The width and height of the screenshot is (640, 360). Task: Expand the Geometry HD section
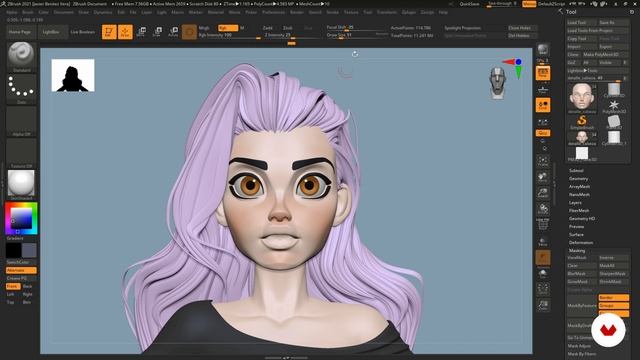pos(582,219)
